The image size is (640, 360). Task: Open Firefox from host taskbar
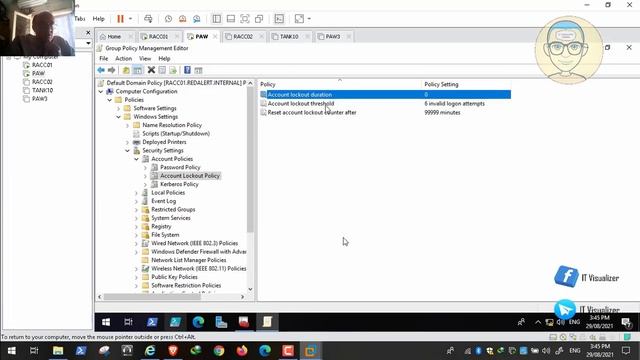pos(242,351)
